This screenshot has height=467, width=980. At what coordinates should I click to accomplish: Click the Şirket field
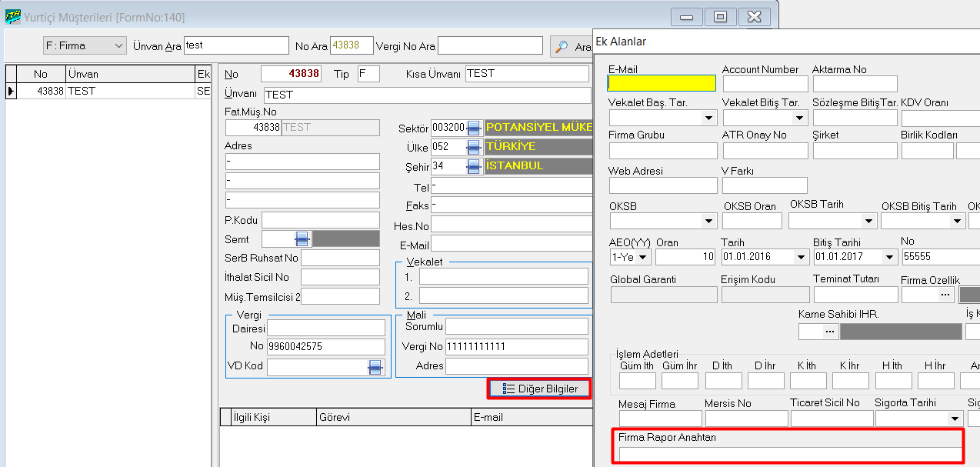point(855,151)
